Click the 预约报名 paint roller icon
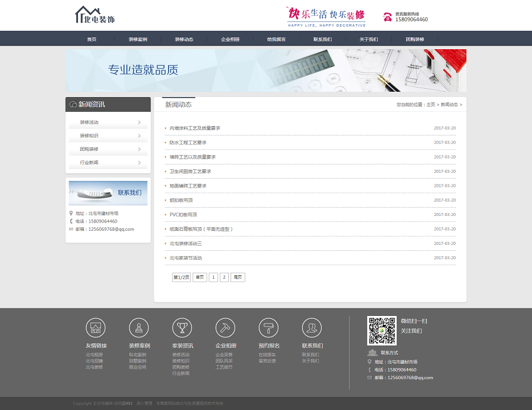This screenshot has width=532, height=410. 268,328
